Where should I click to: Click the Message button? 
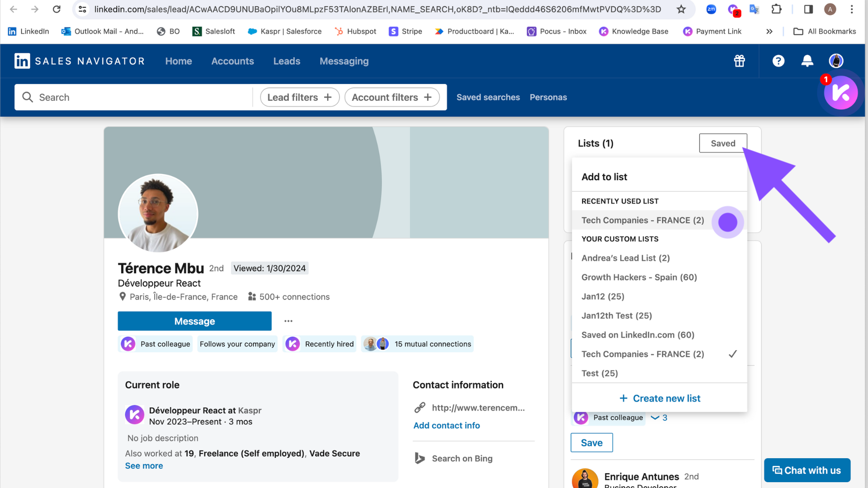click(195, 321)
